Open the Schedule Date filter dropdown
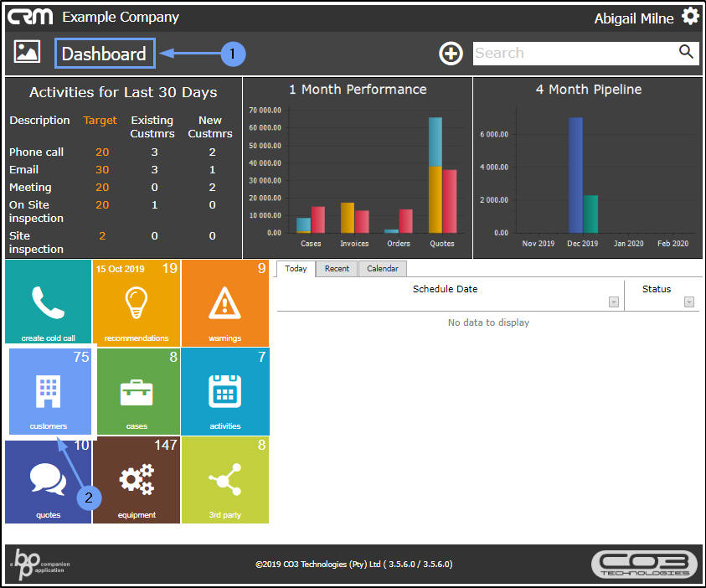The image size is (706, 588). [613, 302]
